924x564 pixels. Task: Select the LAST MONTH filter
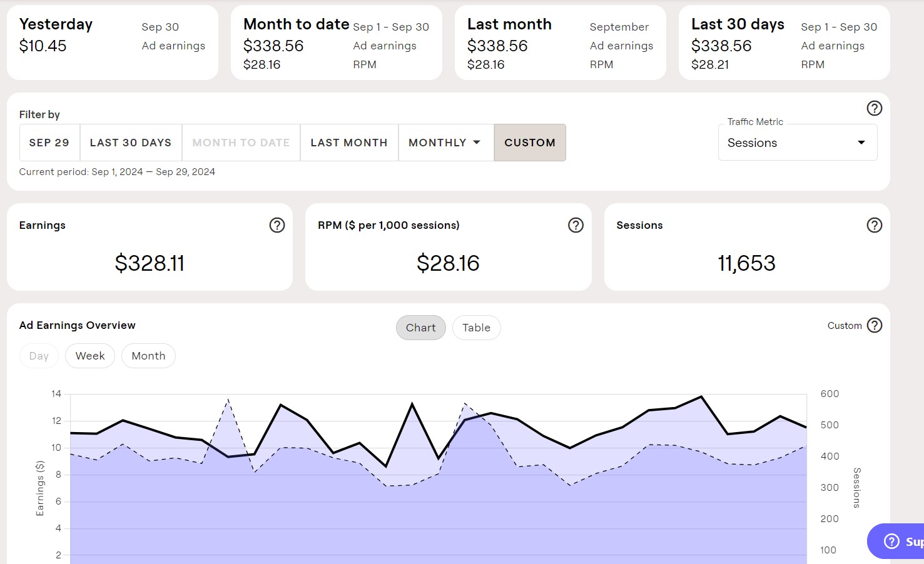[x=349, y=143]
